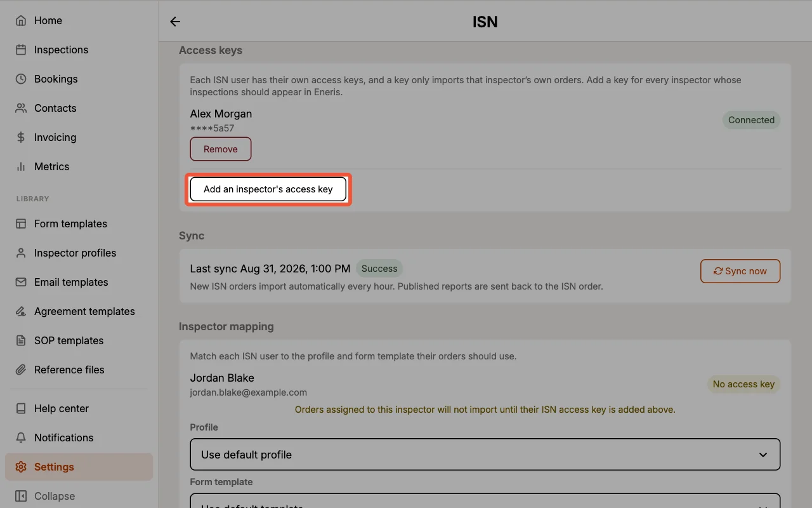Open Form templates library
Viewport: 812px width, 508px height.
coord(79,224)
